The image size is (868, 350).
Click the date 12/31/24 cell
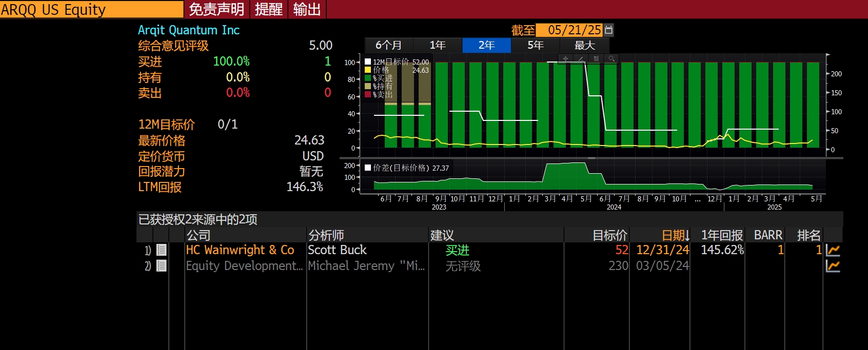[x=663, y=250]
